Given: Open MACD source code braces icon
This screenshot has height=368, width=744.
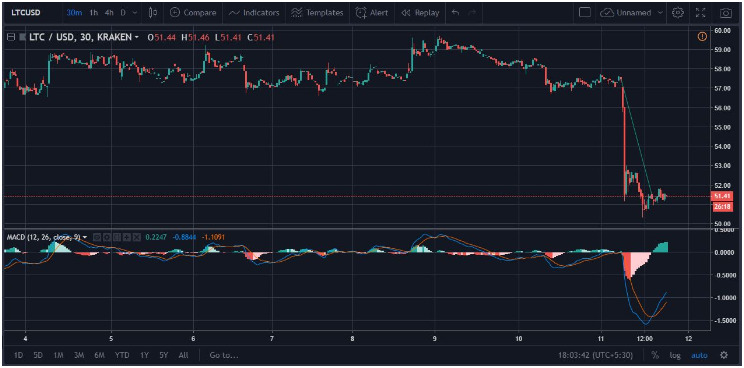Looking at the screenshot, I should coord(116,237).
